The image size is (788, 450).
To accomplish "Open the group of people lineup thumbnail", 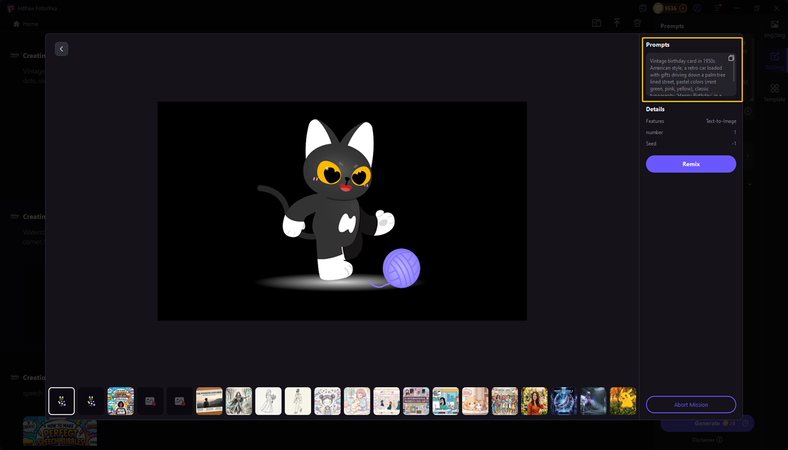I will [505, 401].
